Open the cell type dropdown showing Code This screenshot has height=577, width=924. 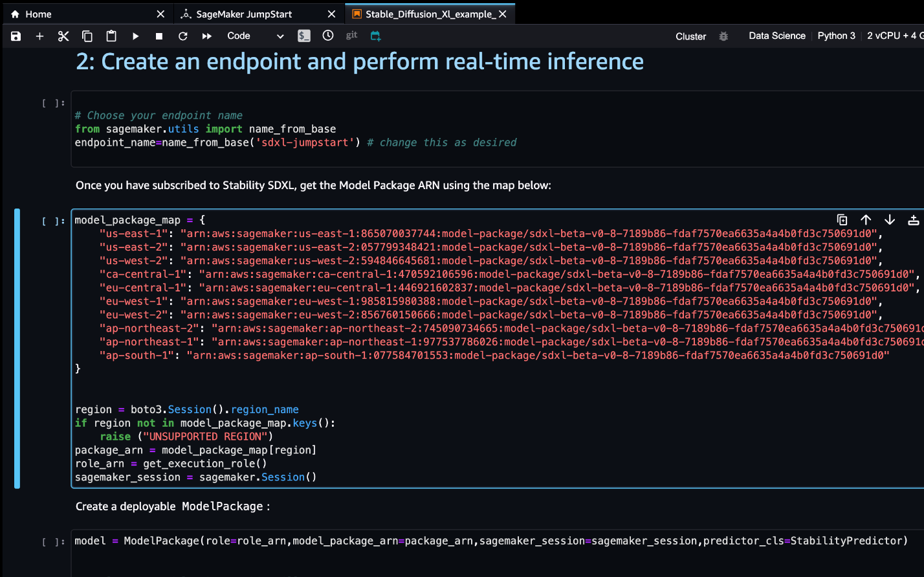[255, 36]
